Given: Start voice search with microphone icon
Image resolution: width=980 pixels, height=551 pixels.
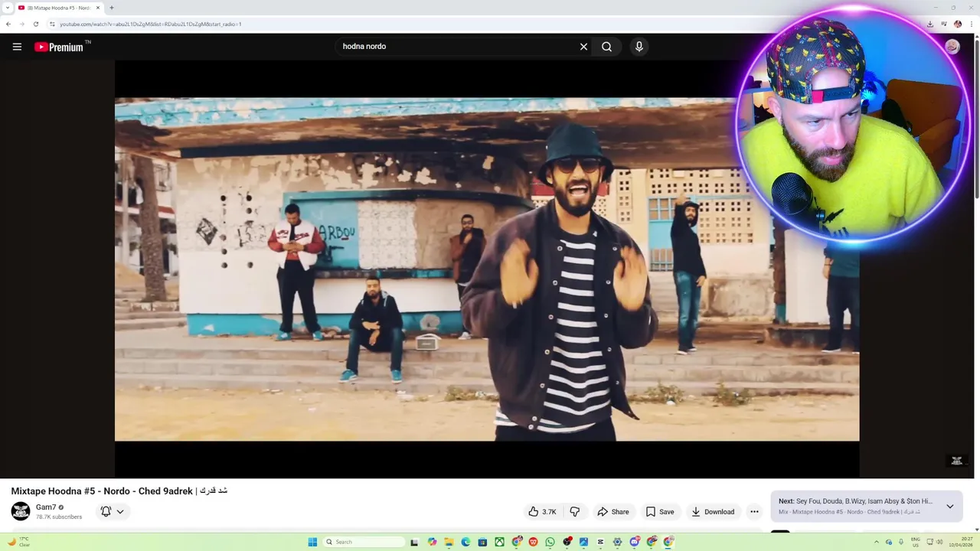Looking at the screenshot, I should (639, 47).
